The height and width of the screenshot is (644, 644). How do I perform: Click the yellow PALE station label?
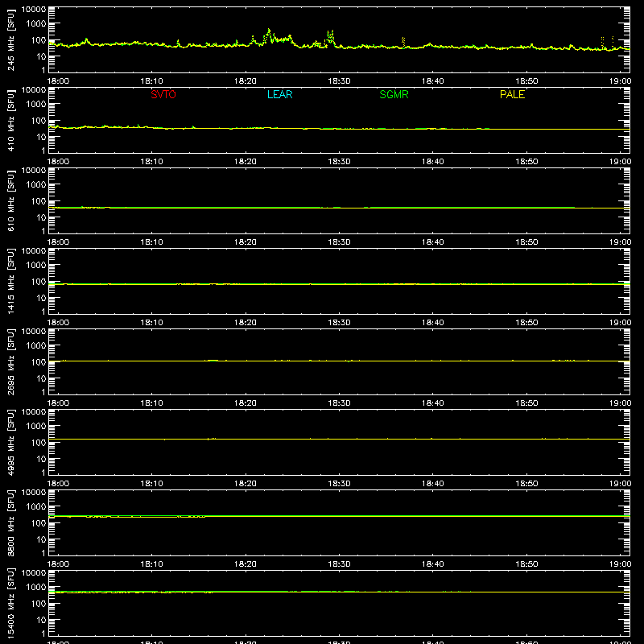[512, 94]
